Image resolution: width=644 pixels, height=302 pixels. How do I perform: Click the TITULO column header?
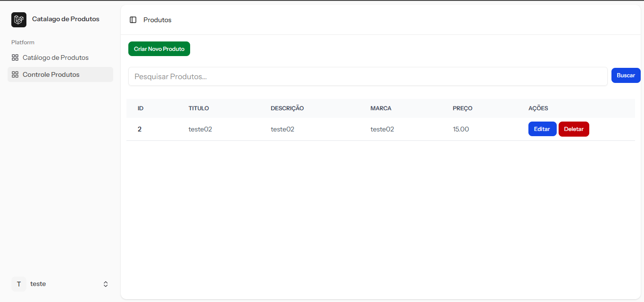coord(199,108)
